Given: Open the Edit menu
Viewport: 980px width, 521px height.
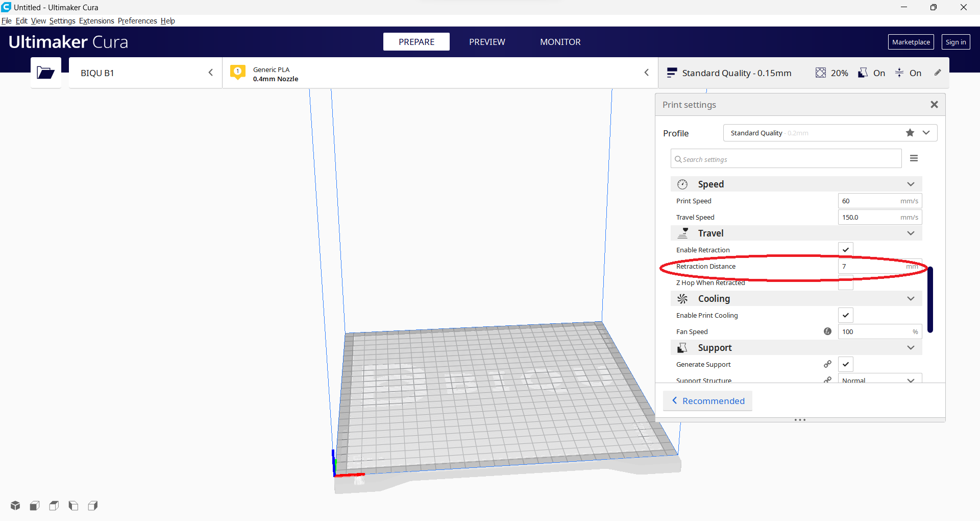Looking at the screenshot, I should click(x=21, y=21).
